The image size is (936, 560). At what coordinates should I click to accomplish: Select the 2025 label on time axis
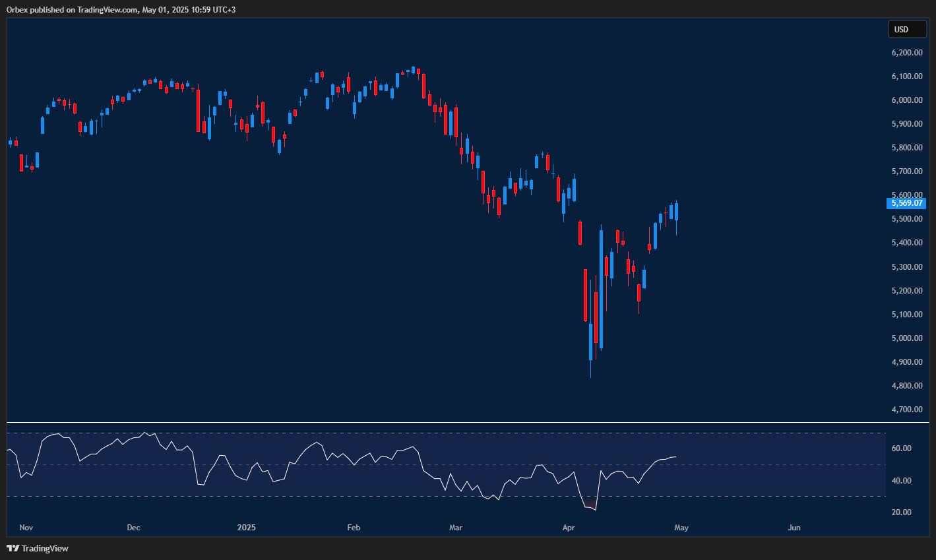click(246, 528)
